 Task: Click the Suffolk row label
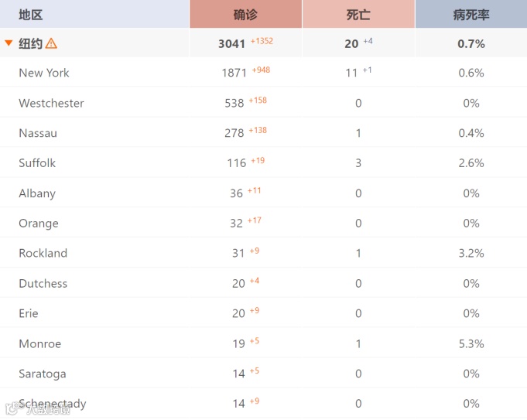pos(37,163)
